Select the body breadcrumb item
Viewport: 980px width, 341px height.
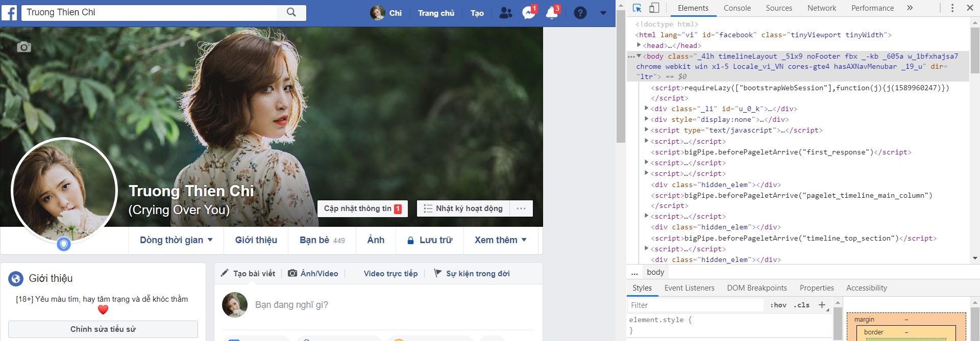pyautogui.click(x=655, y=273)
